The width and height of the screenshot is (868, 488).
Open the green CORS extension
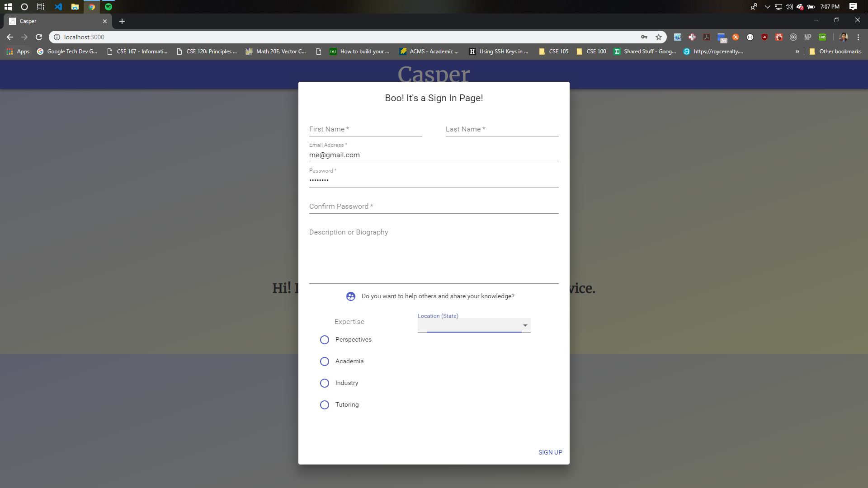(822, 37)
